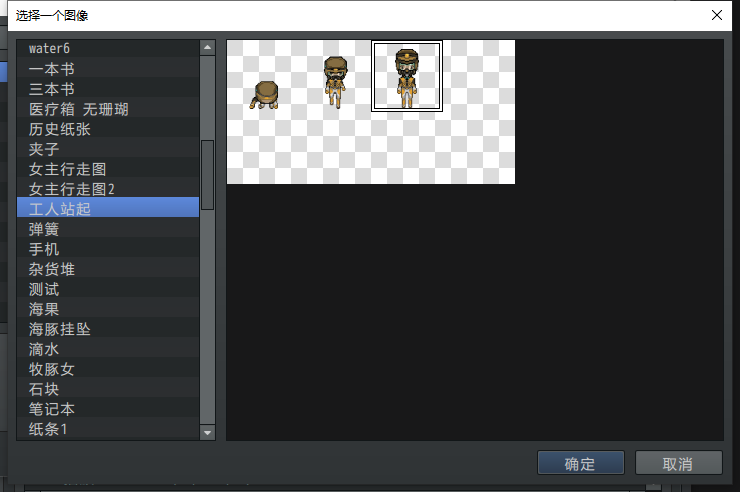Select the 女主行走图2 entry
The width and height of the screenshot is (740, 492).
(x=108, y=189)
